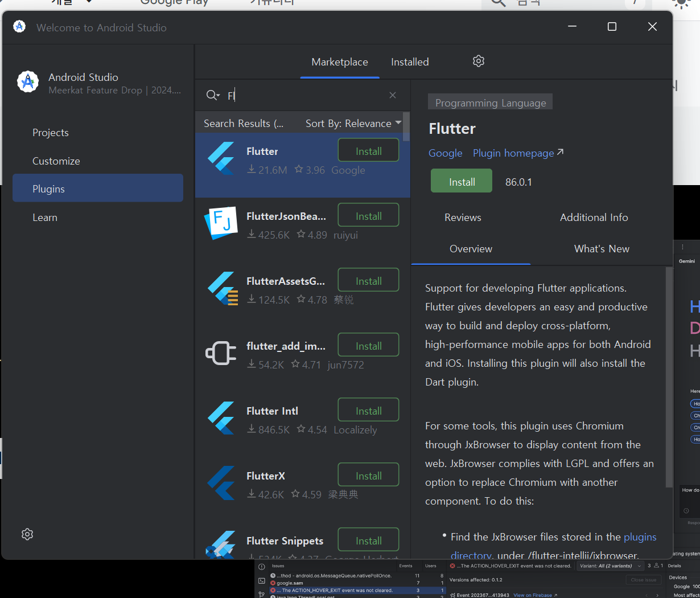The width and height of the screenshot is (700, 598).
Task: Select the flutter_add_image plug icon
Action: pyautogui.click(x=221, y=353)
